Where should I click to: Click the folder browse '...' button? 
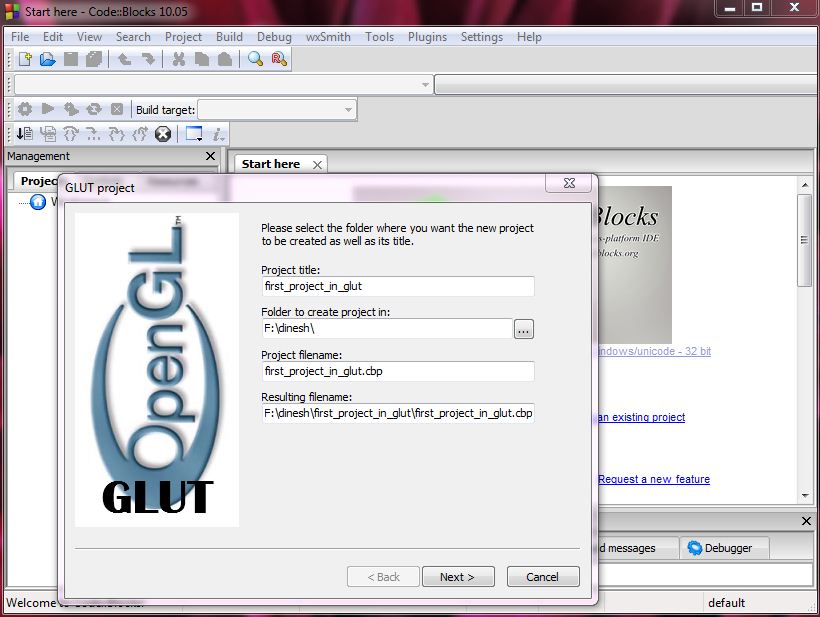pyautogui.click(x=523, y=329)
